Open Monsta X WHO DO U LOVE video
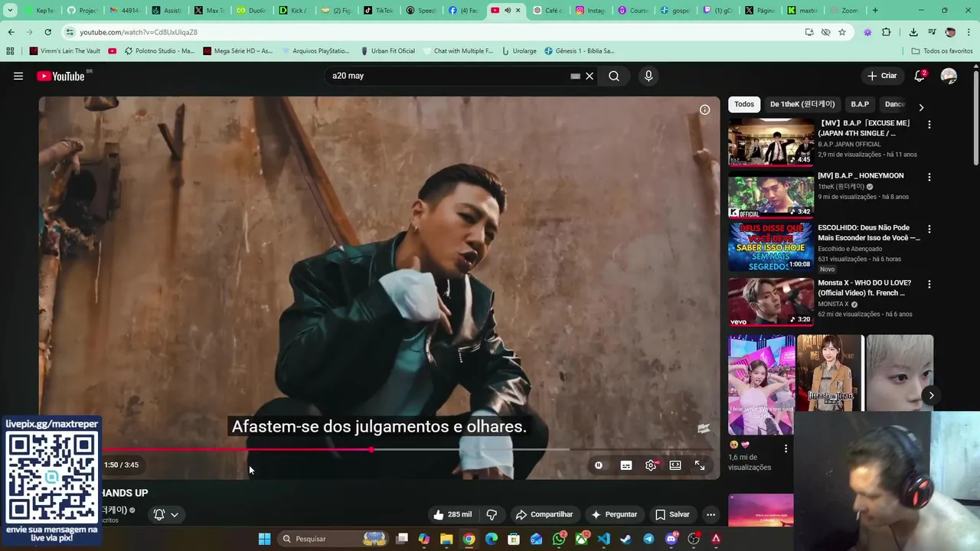The width and height of the screenshot is (980, 551). coord(771,302)
